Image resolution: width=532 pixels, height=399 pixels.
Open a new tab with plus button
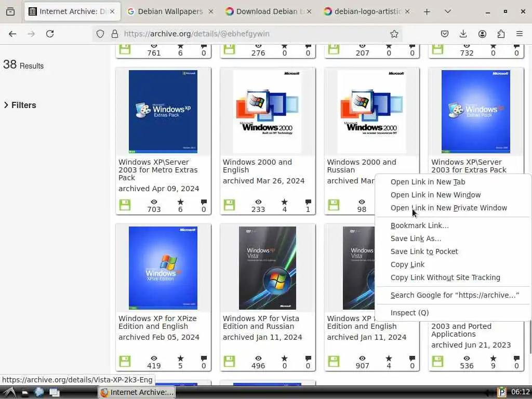427,11
